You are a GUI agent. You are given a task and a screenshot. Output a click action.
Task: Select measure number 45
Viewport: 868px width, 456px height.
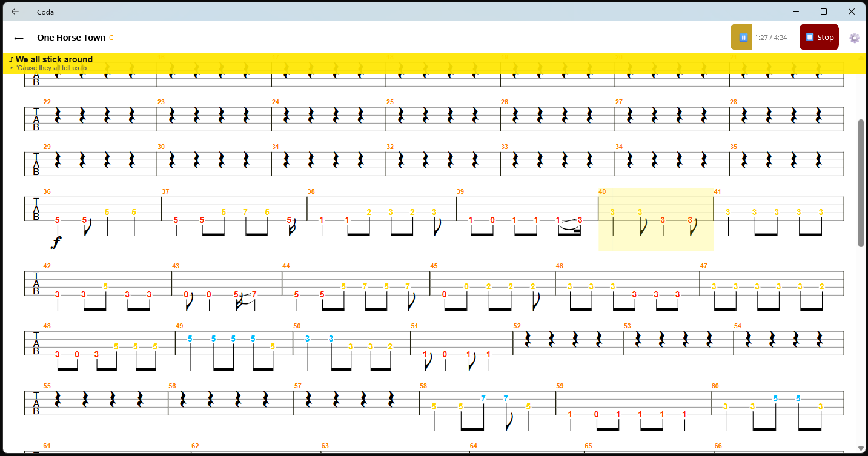[x=434, y=266]
